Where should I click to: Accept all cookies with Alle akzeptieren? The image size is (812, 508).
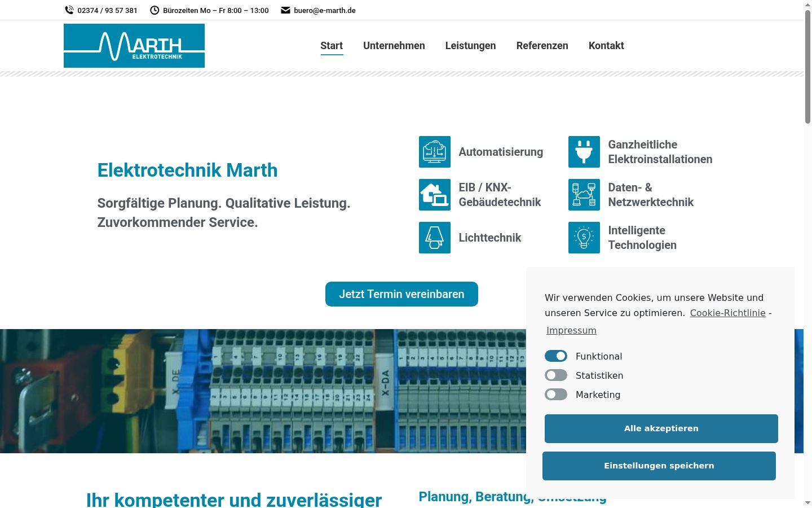[661, 428]
